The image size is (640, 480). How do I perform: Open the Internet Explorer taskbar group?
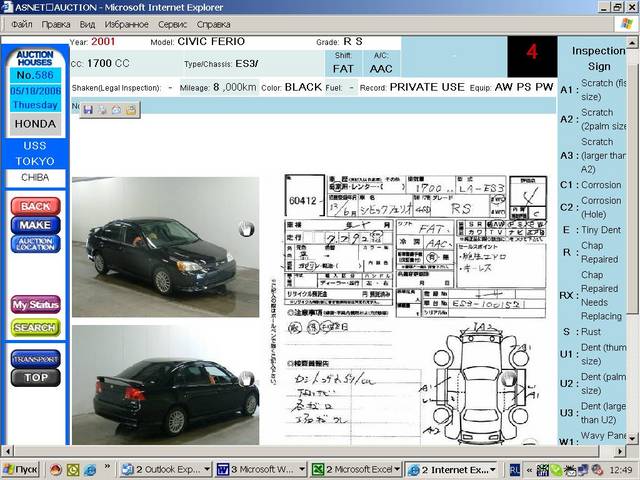[x=452, y=469]
